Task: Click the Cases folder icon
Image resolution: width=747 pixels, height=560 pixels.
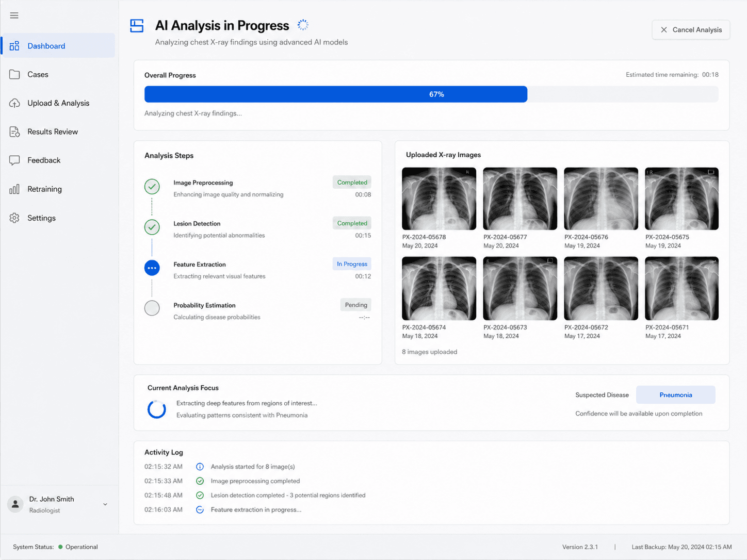Action: 14,74
